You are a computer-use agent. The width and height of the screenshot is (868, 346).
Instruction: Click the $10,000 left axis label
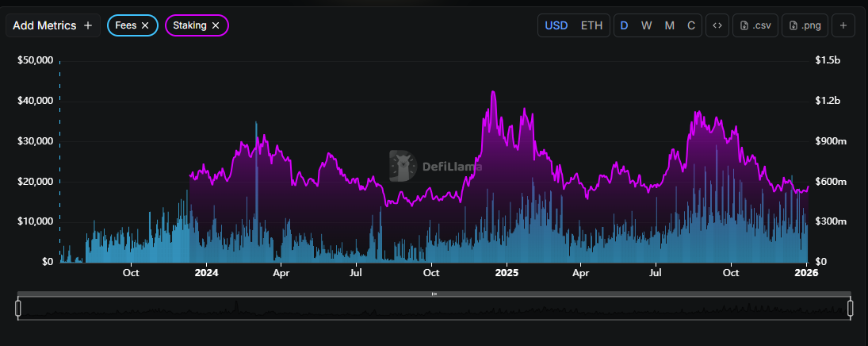click(34, 221)
